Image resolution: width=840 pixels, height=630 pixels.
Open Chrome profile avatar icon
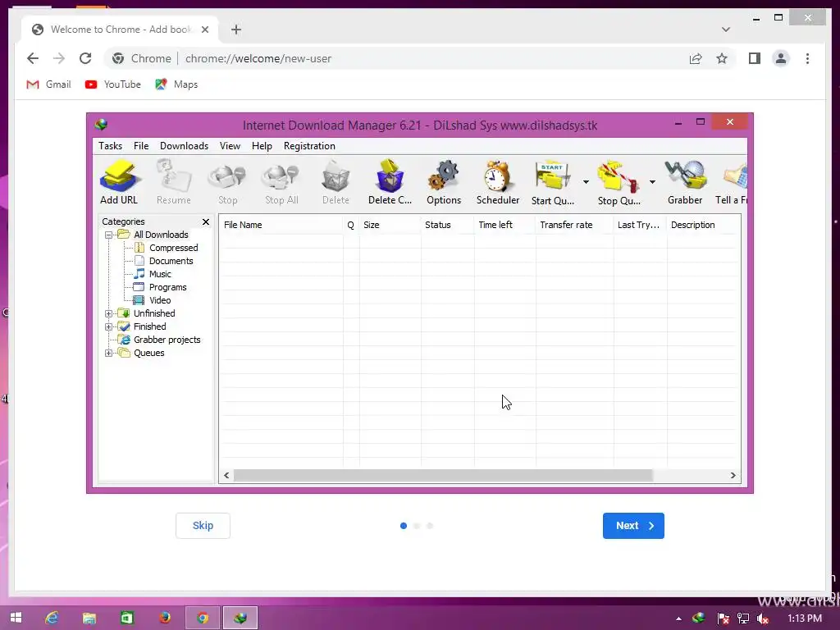pos(781,58)
